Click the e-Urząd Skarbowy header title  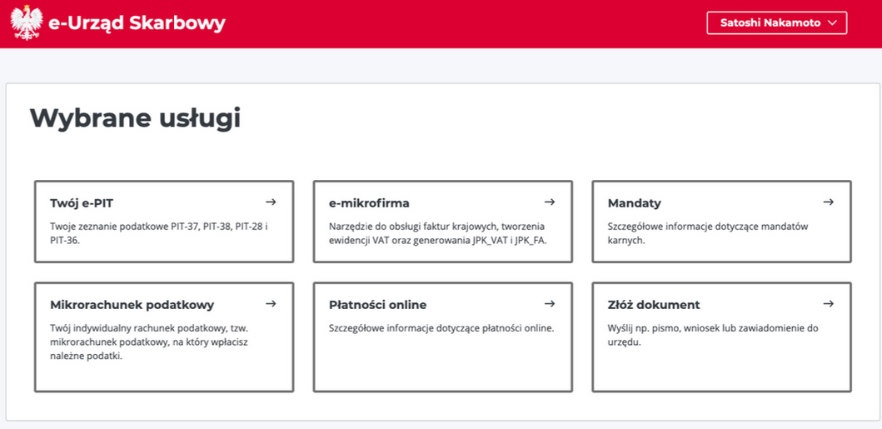point(137,23)
